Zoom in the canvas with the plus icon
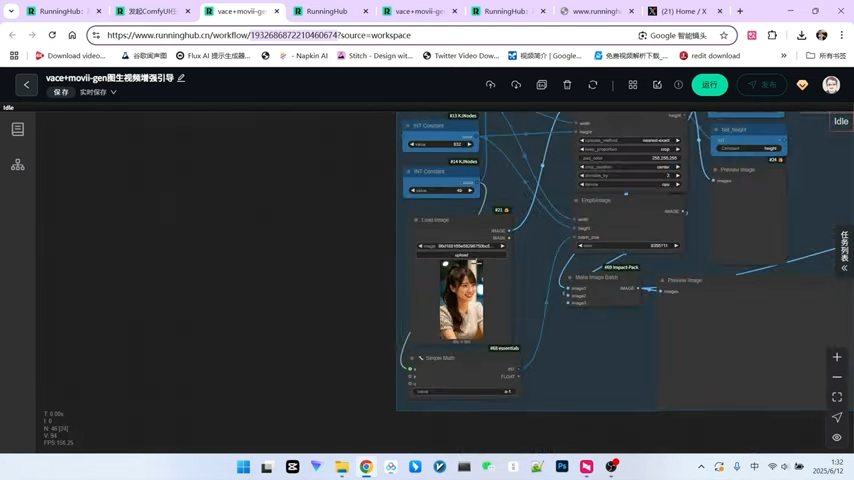Screen dimensions: 854x480 tap(837, 357)
